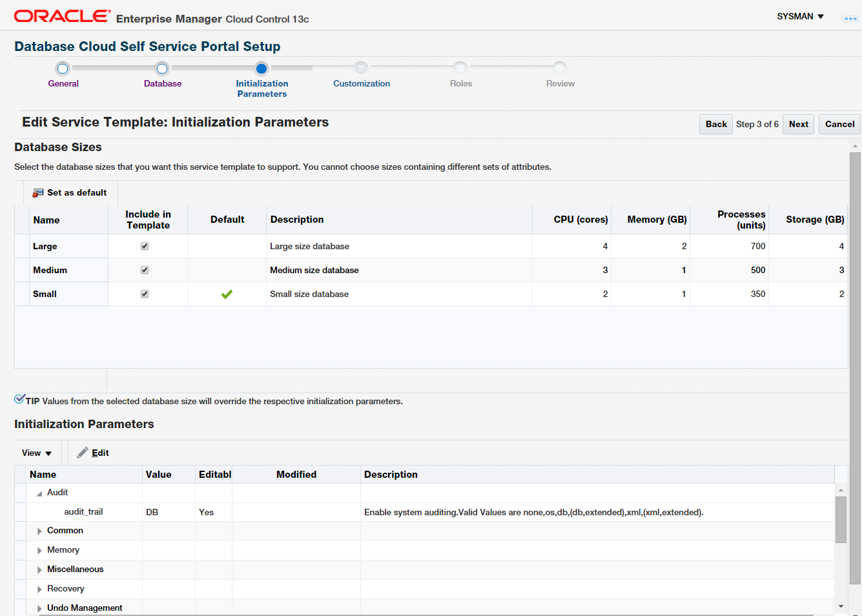862x616 pixels.
Task: Click the parameters table scroll-up arrow
Action: pos(841,490)
